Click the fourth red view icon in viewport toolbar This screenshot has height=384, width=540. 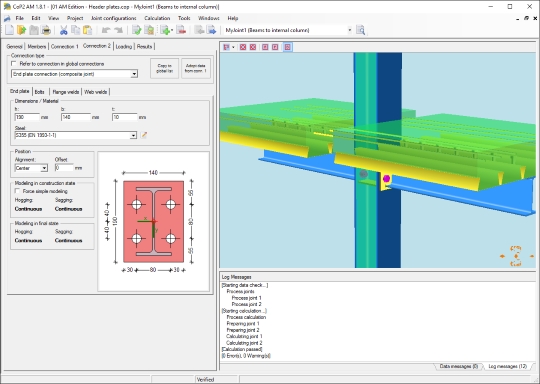click(275, 47)
